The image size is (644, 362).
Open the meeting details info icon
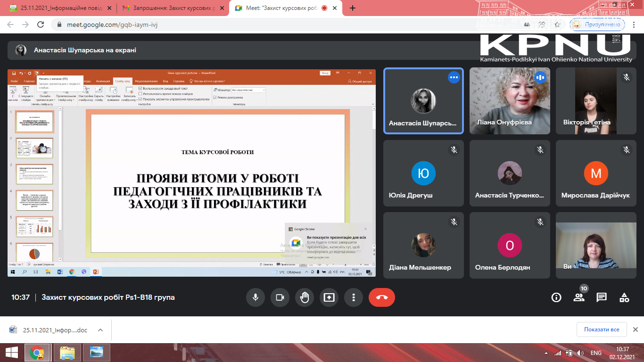[556, 297]
